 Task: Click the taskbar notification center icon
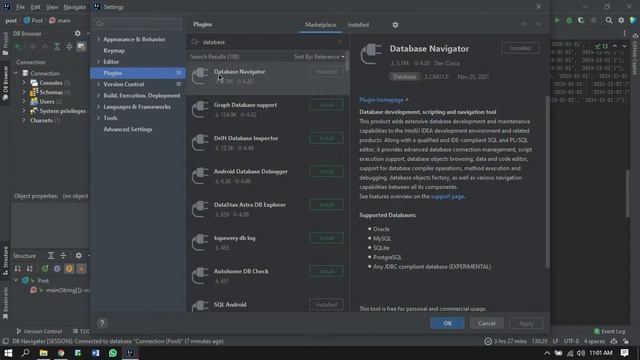click(624, 353)
